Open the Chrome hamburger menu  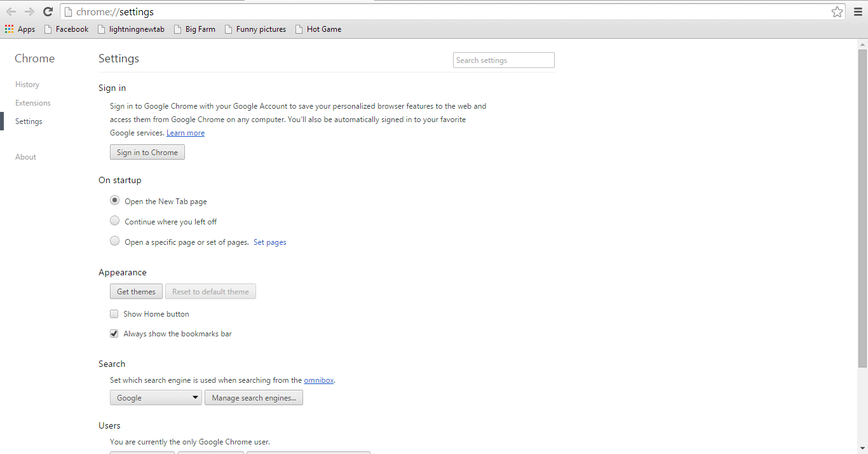coord(857,11)
